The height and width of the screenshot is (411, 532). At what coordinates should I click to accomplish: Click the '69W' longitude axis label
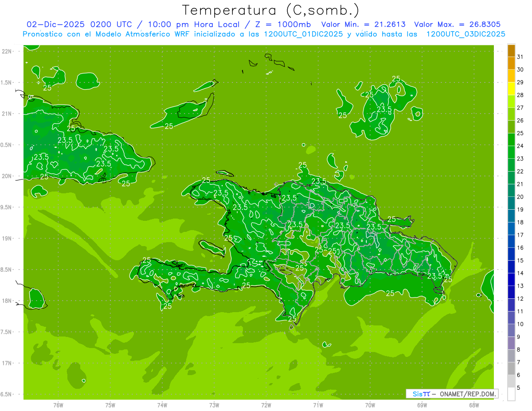(422, 405)
